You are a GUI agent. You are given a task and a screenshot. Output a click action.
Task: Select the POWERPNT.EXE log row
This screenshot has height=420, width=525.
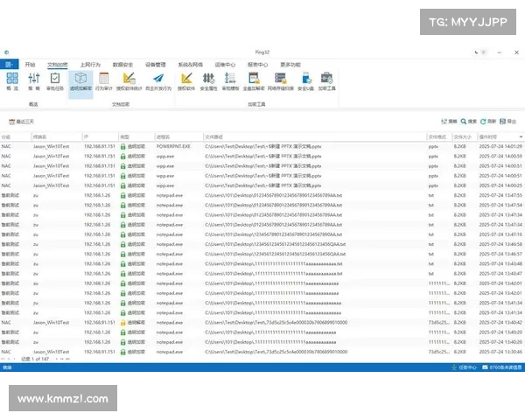tap(262, 146)
